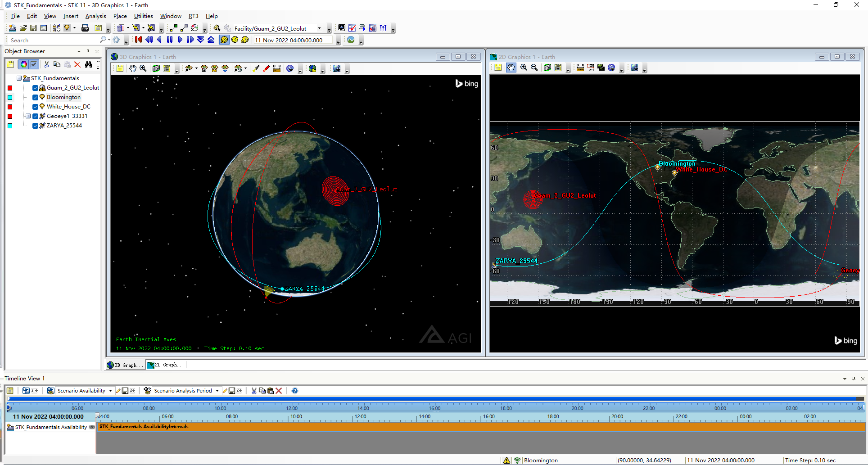Open the distance measure tool in 2D Graphics
This screenshot has width=868, height=465.
[580, 68]
